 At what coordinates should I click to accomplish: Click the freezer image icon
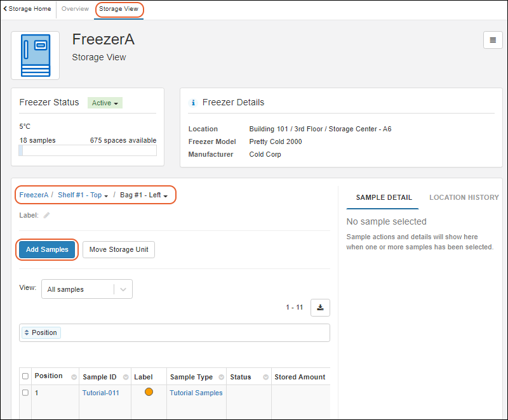click(x=36, y=56)
